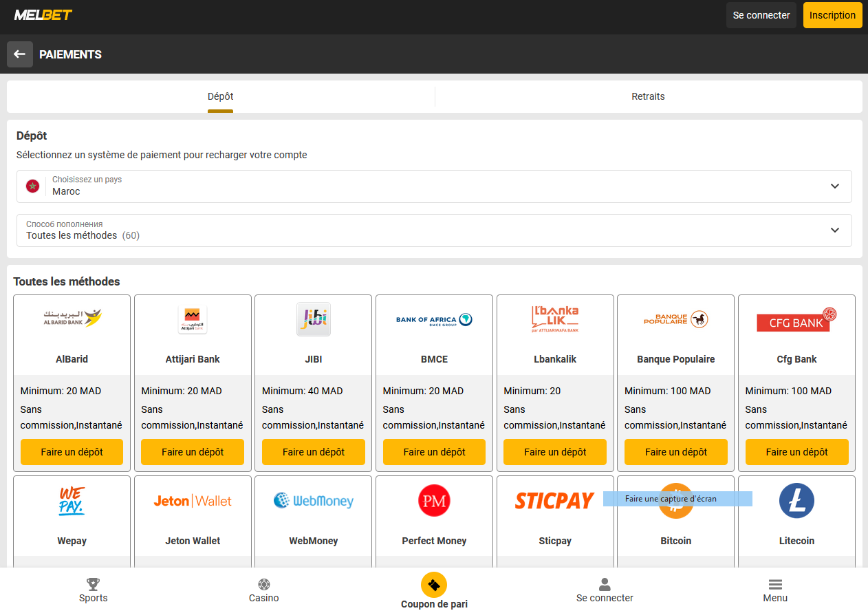The image size is (868, 613).
Task: Select the Jeton Wallet label
Action: click(x=193, y=541)
